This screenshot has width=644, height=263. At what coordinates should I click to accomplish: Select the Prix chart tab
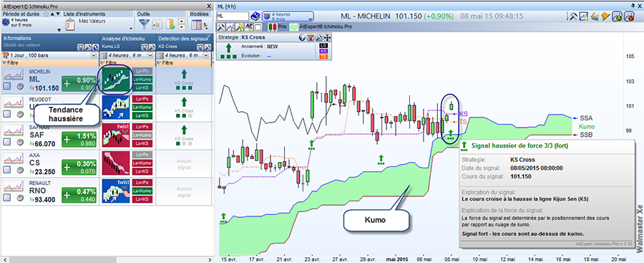point(277,27)
